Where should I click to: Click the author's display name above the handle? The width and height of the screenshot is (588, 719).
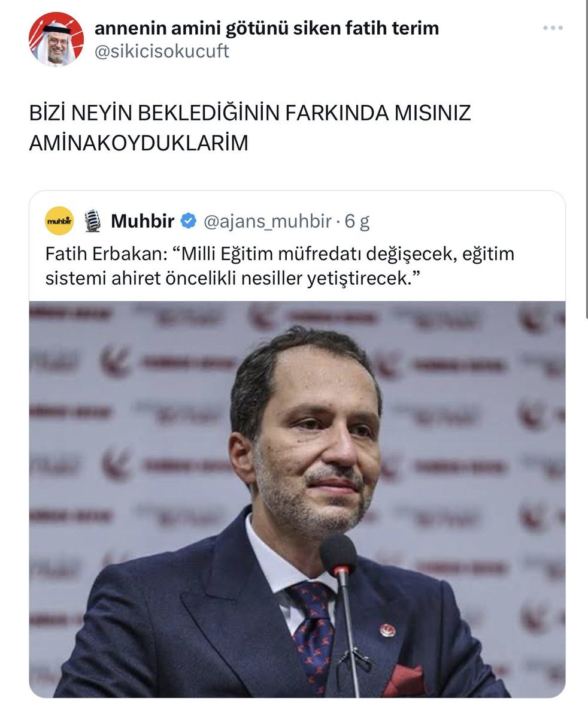pos(266,28)
